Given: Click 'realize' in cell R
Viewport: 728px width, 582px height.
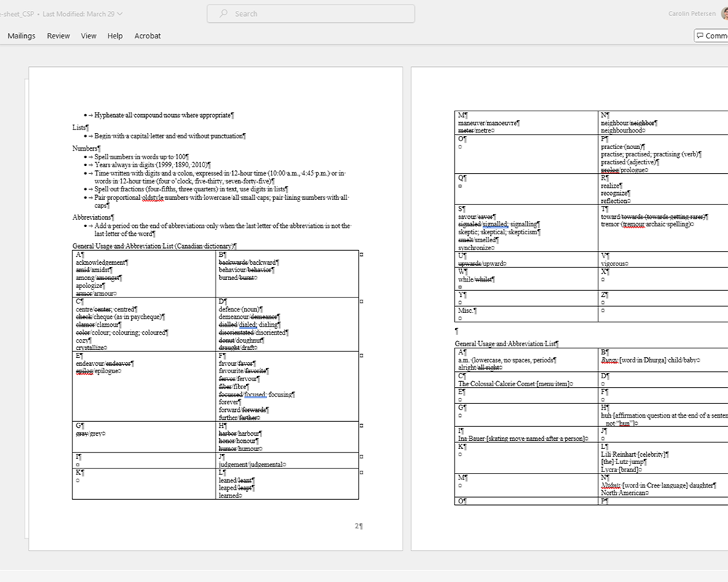Looking at the screenshot, I should (610, 186).
